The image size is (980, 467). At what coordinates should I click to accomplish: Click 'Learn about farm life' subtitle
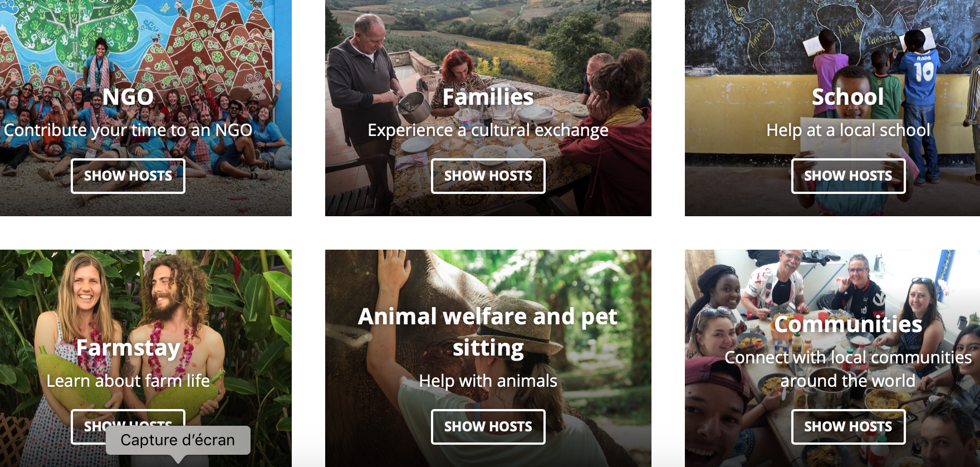[x=128, y=381]
